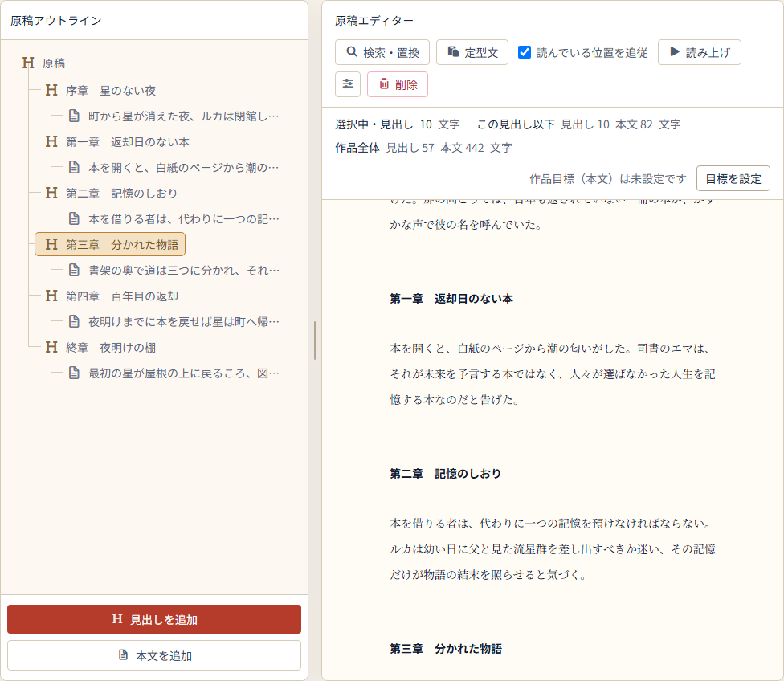Click editor heading 第二章 記憶のしおり
The image size is (784, 681).
coord(446,474)
